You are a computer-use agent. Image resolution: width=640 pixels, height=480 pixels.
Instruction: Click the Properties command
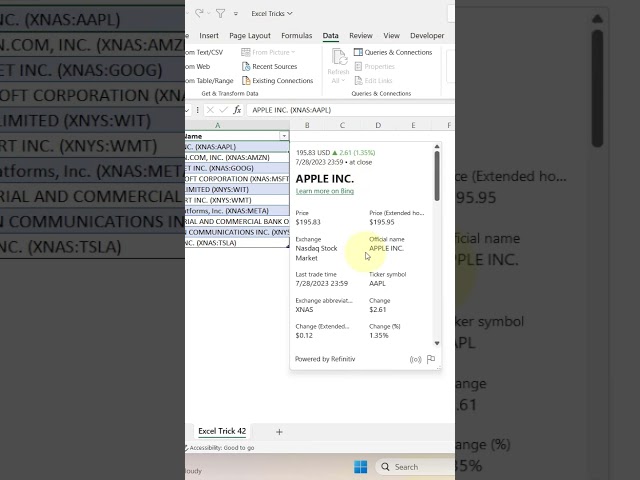tap(375, 67)
